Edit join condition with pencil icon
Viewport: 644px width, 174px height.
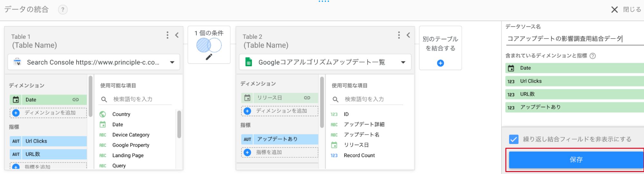[x=209, y=57]
